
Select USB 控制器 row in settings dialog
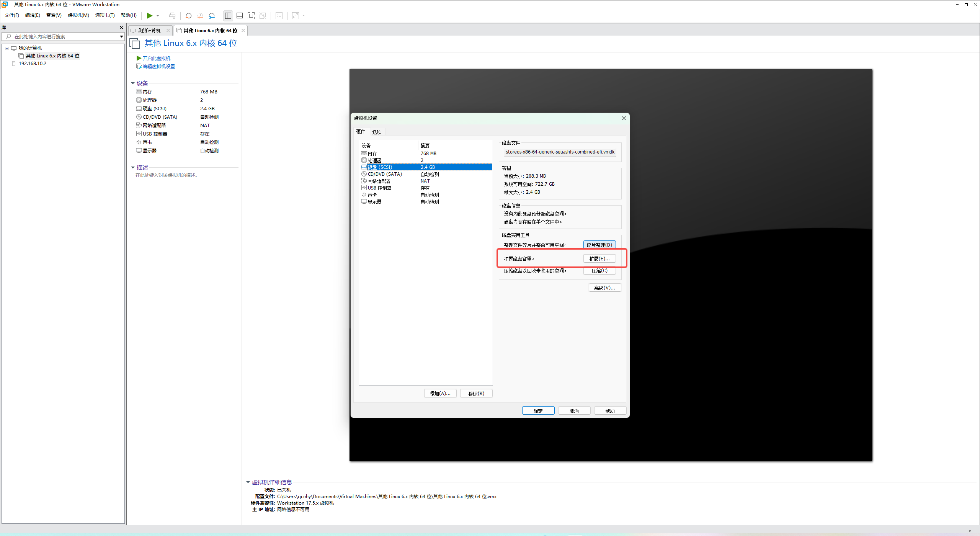[426, 188]
